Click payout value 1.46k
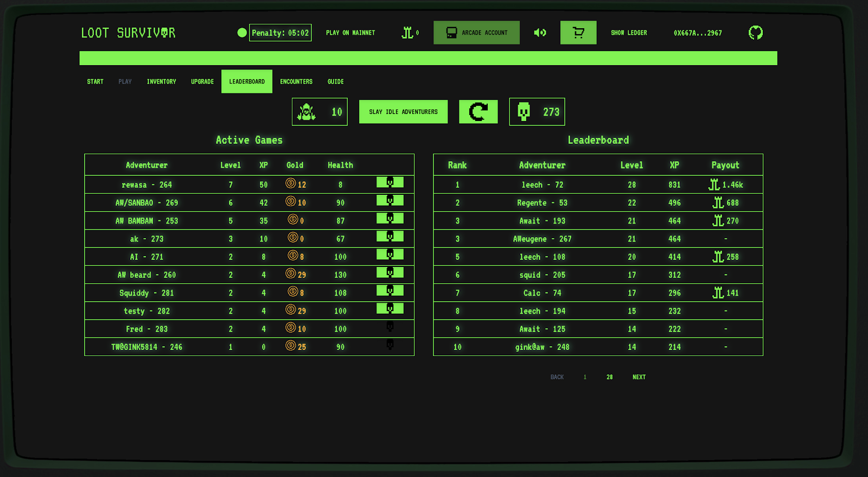The width and height of the screenshot is (868, 477). (733, 185)
